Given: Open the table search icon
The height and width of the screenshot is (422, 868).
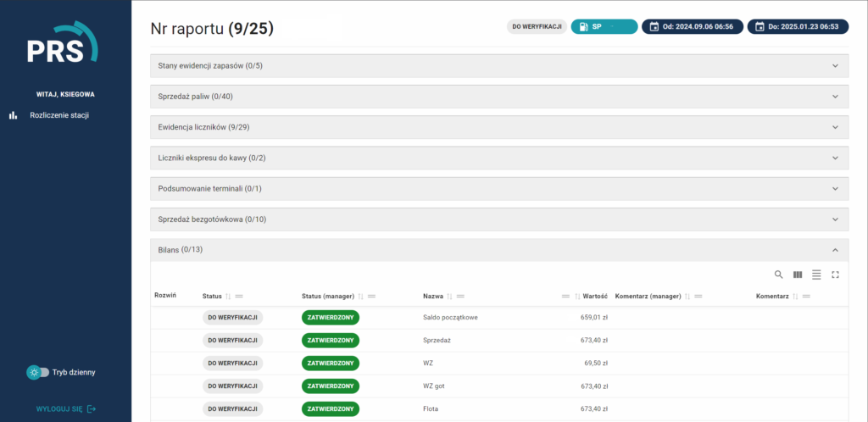Looking at the screenshot, I should pos(779,275).
